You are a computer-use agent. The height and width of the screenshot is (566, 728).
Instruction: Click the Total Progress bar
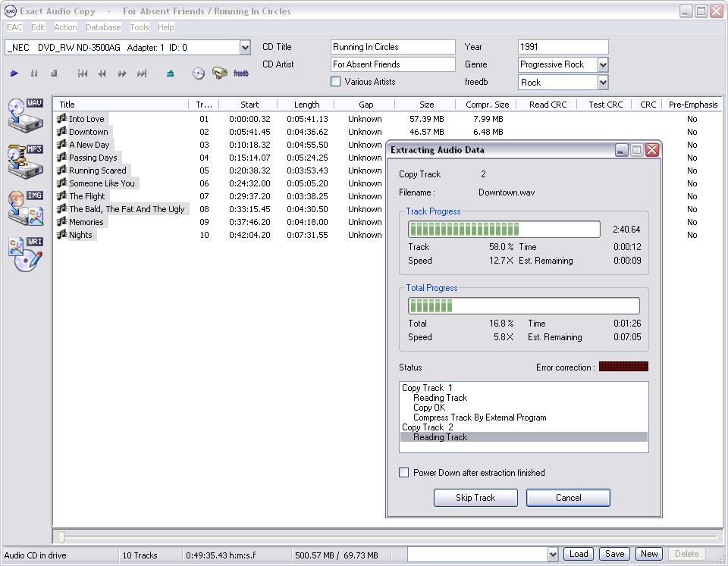pos(524,306)
